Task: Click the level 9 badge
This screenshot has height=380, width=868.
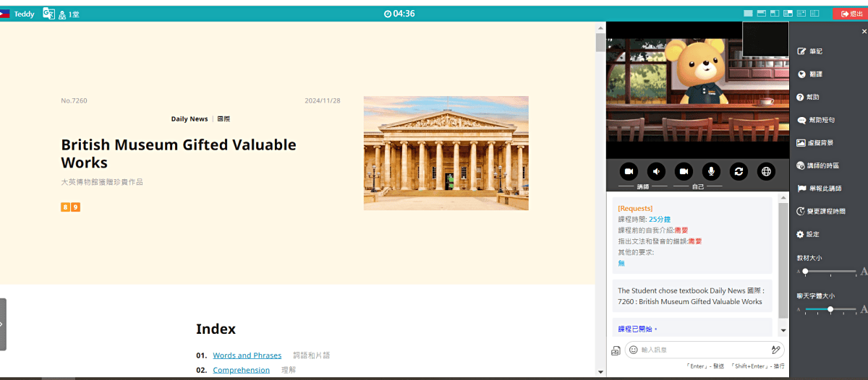Action: 75,207
